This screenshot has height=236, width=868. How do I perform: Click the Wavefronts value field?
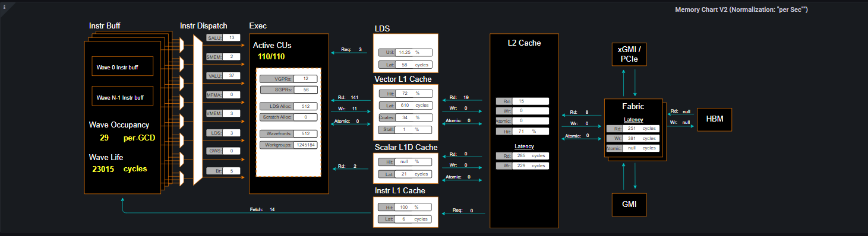[x=305, y=134]
